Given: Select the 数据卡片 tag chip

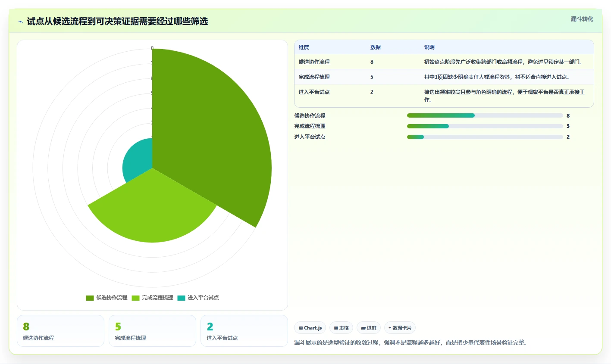Looking at the screenshot, I should click(400, 328).
